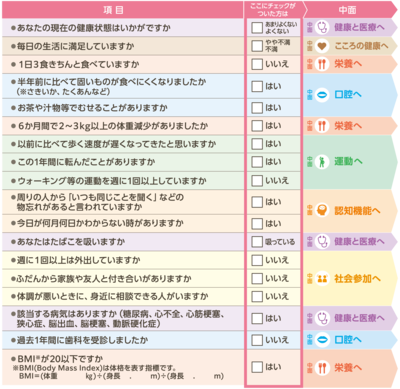This screenshot has width=400, height=389.
Task: Tick はい checkbox for BMIが20以下 row
Action: point(257,367)
